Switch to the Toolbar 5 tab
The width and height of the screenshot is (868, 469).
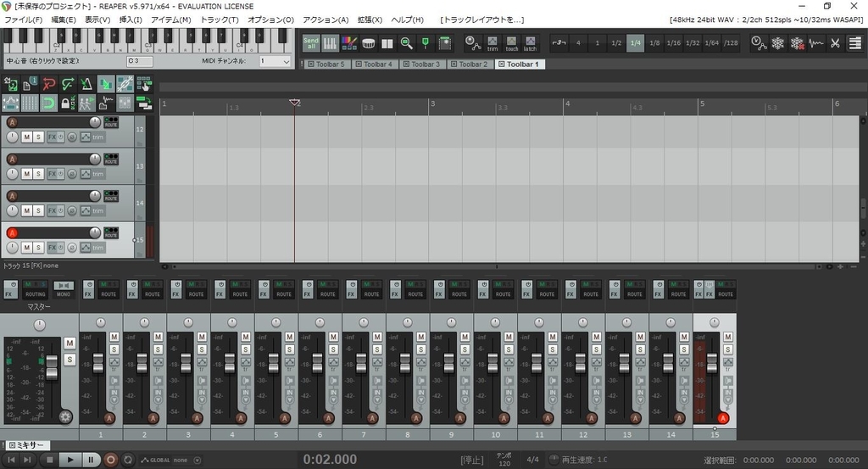point(326,64)
